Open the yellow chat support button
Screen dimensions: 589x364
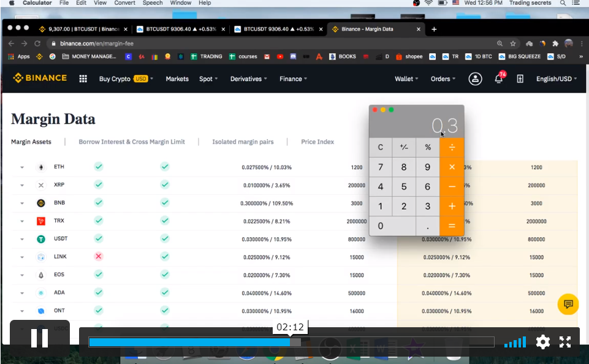568,304
